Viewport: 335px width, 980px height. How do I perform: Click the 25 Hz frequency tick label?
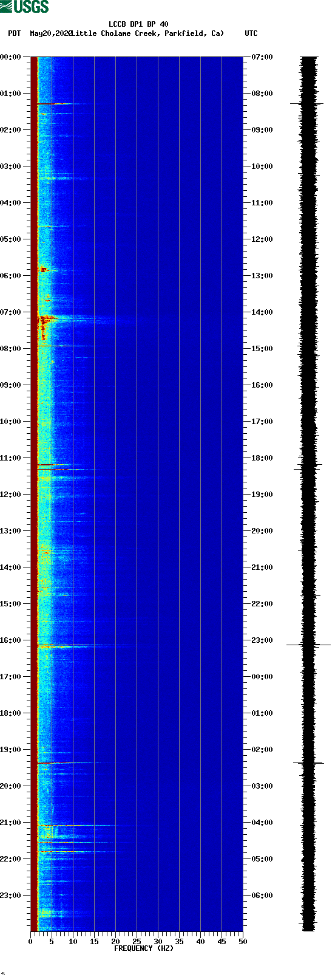point(137,942)
